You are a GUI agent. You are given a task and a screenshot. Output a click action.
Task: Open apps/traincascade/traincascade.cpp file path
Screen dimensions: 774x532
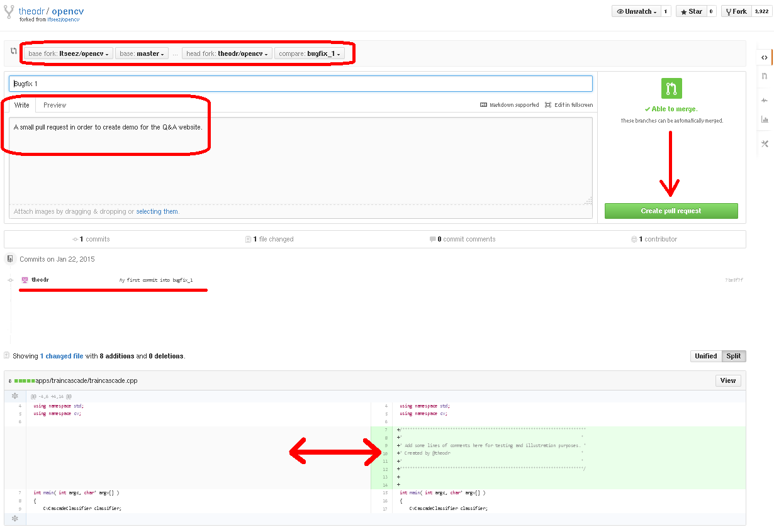point(86,380)
